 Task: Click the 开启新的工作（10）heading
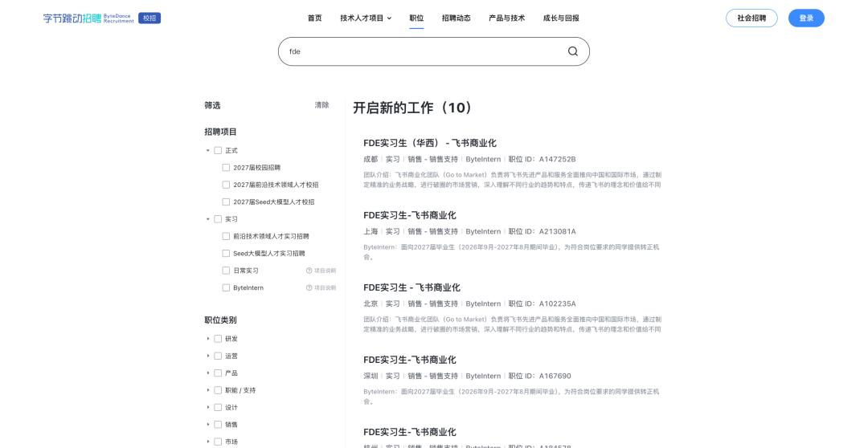(x=413, y=108)
